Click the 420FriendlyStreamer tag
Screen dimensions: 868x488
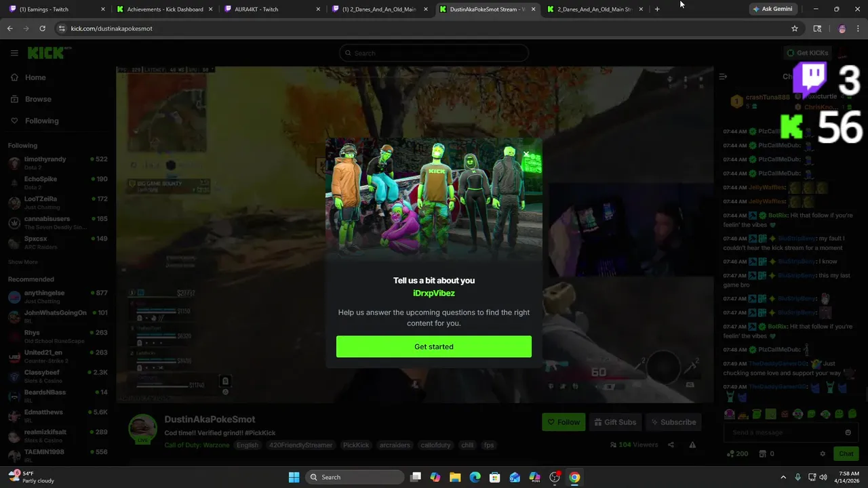coord(300,445)
